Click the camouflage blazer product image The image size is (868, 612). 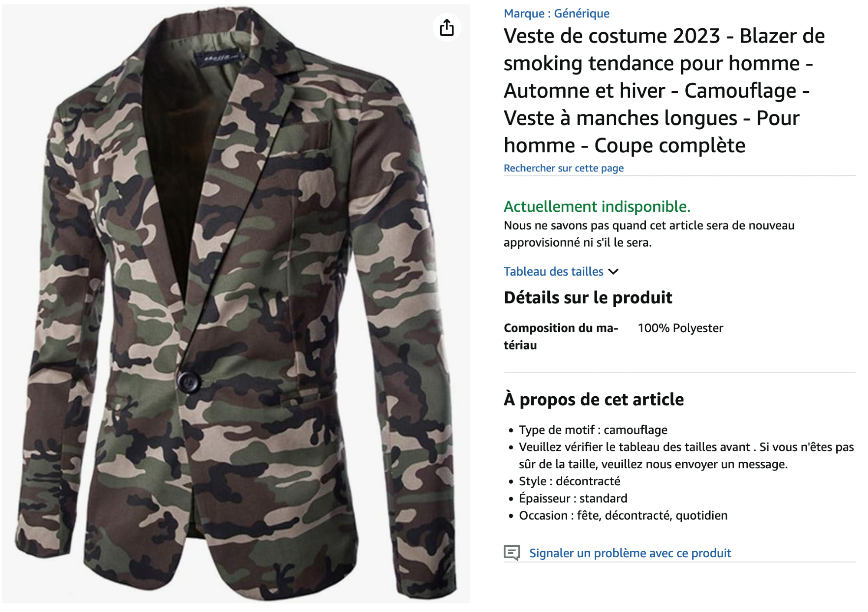click(236, 304)
